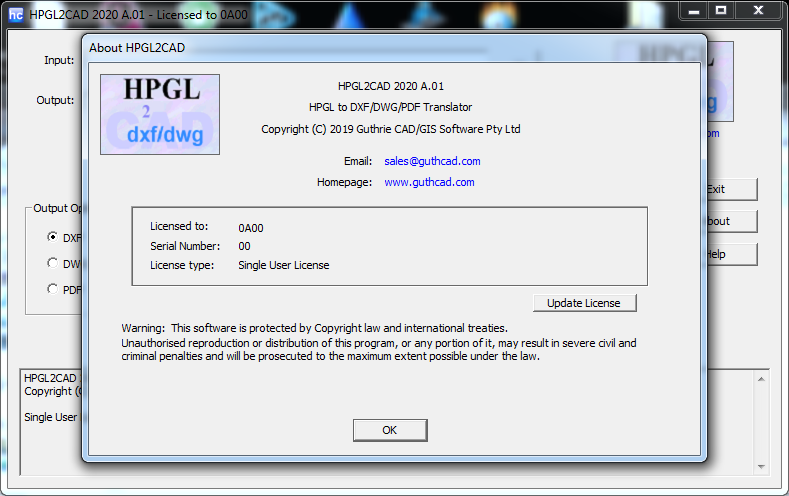Click the 'About HPGL2CAD' dialog title
This screenshot has width=789, height=496.
coord(137,48)
